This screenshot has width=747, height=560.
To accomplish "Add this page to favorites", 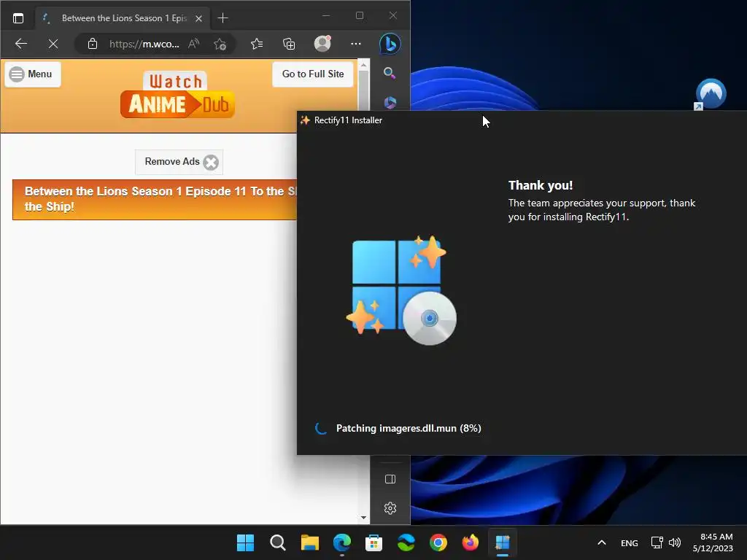I will (220, 44).
